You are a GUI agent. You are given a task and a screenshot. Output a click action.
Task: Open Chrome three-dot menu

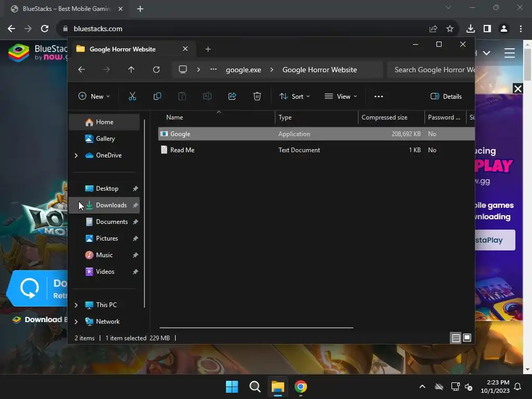coord(521,29)
